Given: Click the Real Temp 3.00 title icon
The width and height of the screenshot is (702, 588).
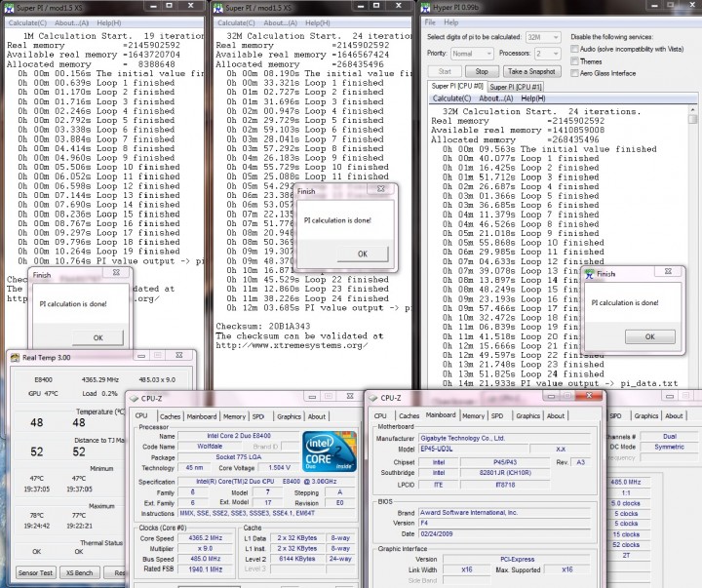Looking at the screenshot, I should coord(15,357).
